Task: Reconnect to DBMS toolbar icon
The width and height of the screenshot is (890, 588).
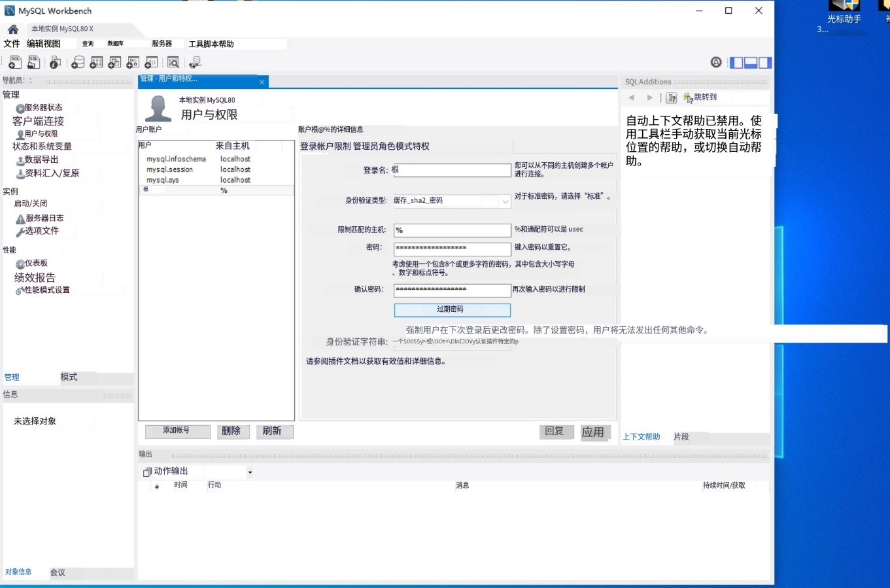Action: point(195,62)
